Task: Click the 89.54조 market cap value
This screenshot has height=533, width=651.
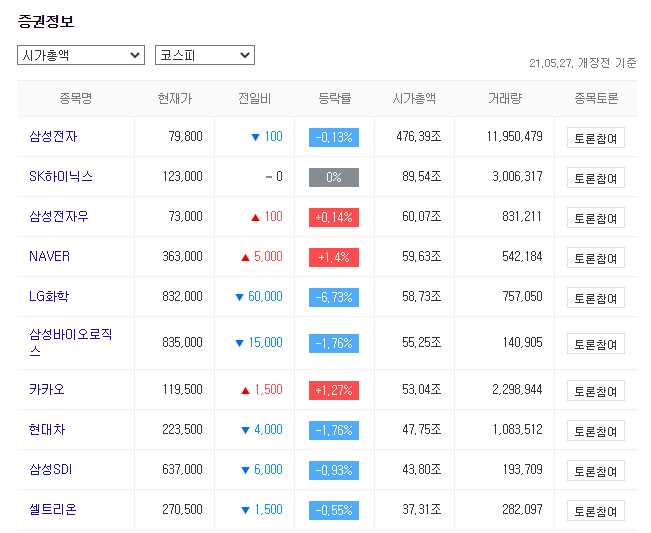Action: click(x=422, y=176)
